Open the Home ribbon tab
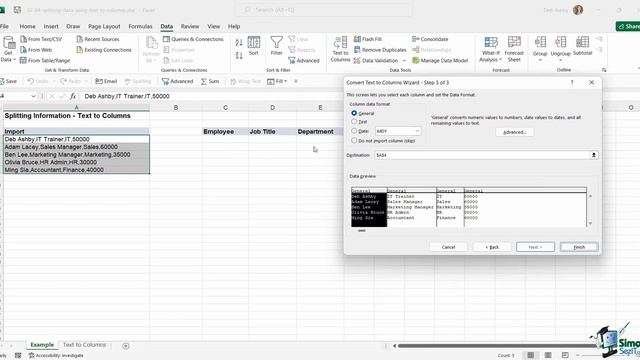This screenshot has width=640, height=360. point(27,27)
